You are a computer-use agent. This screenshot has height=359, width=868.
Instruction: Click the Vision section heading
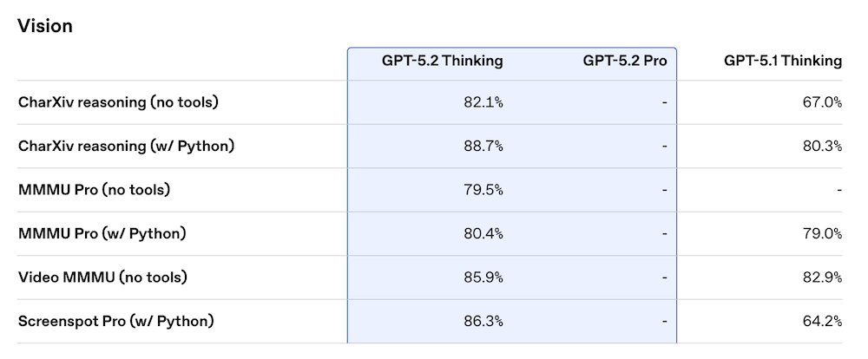(45, 26)
